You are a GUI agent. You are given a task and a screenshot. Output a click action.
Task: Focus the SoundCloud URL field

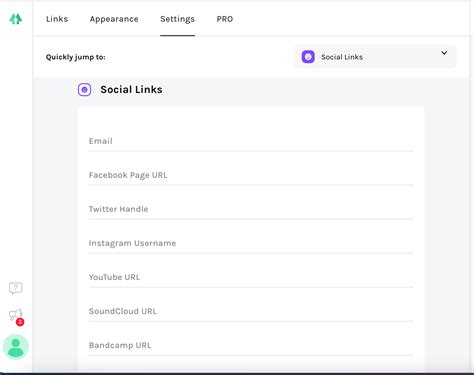coord(251,311)
